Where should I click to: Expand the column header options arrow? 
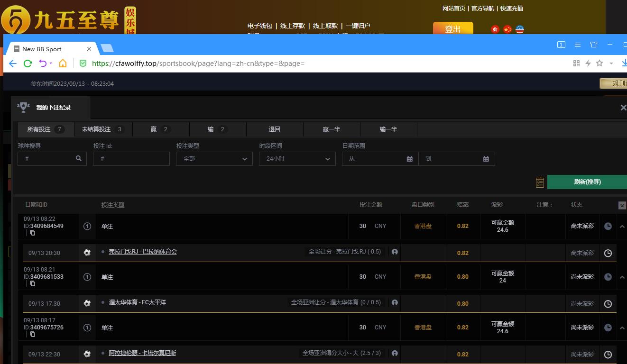click(x=622, y=206)
